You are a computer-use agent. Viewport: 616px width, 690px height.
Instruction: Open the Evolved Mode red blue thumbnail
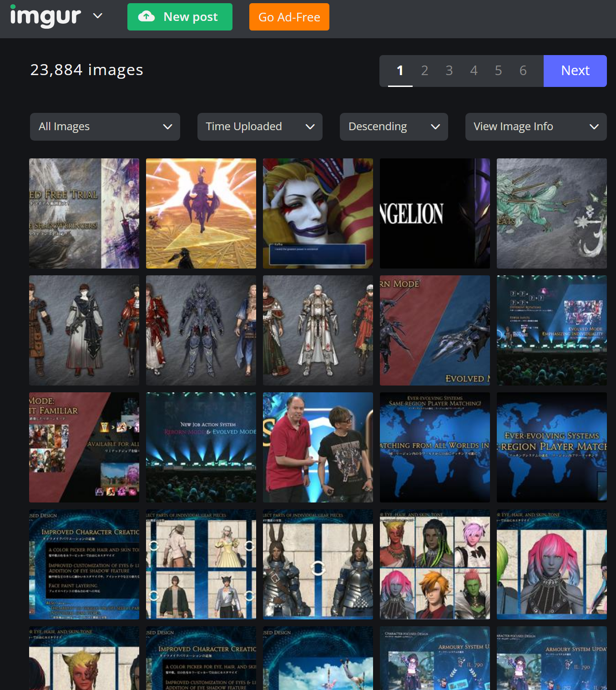point(435,330)
